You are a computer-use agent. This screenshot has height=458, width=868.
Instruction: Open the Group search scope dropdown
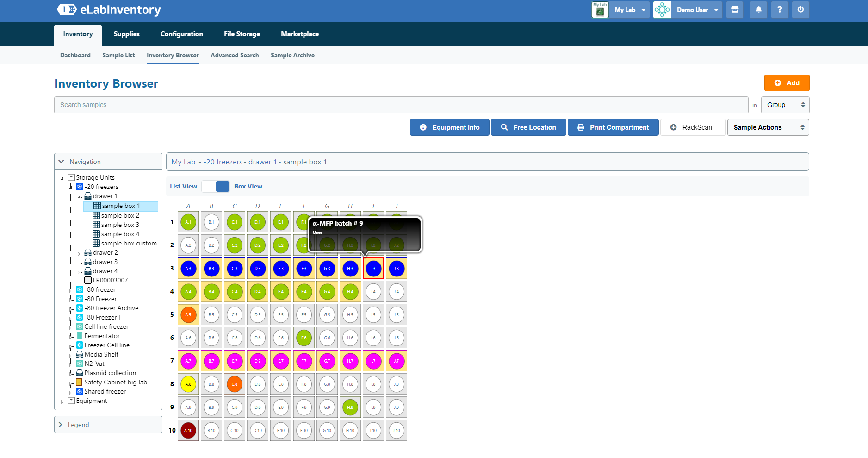click(785, 105)
